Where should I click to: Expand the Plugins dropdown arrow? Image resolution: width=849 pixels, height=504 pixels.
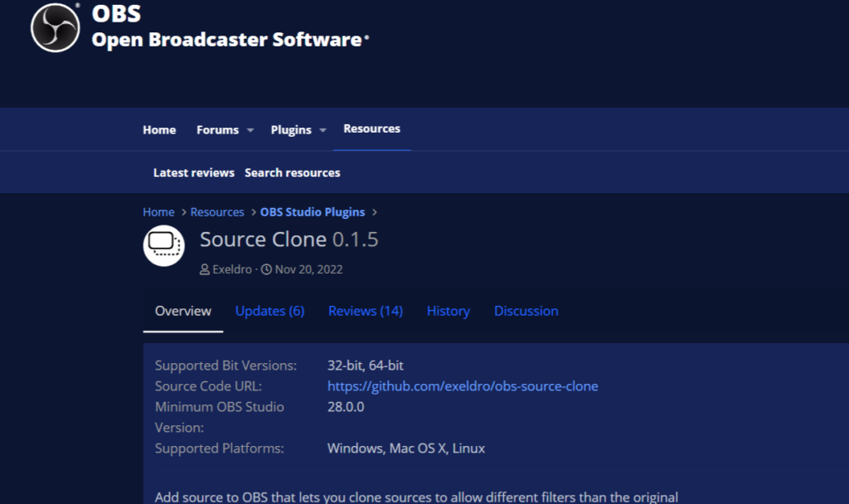(x=323, y=130)
